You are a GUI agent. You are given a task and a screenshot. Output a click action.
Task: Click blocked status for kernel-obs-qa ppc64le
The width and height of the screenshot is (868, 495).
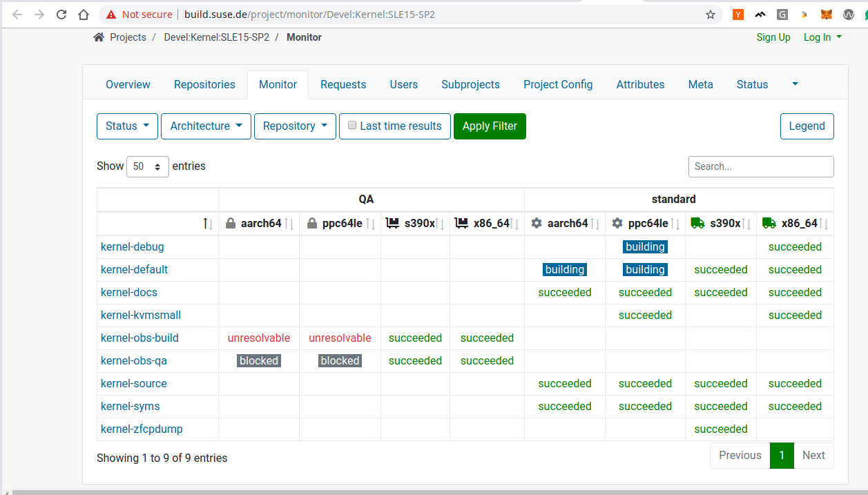[x=340, y=361]
